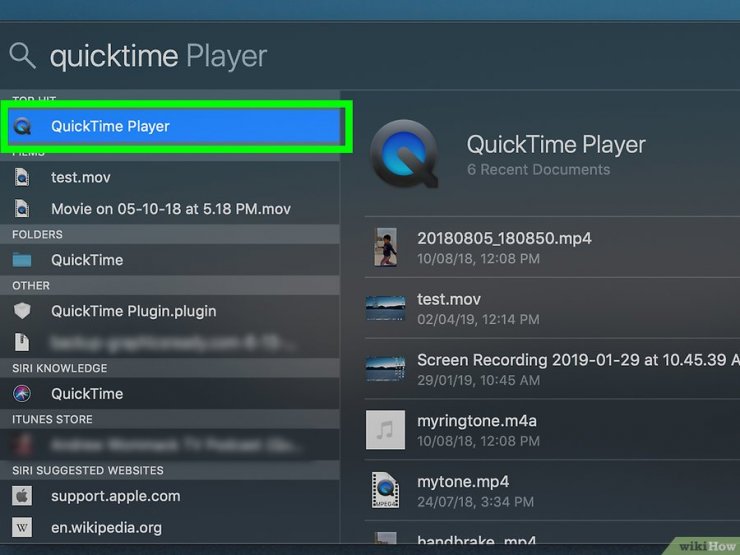The width and height of the screenshot is (740, 555).
Task: Open recent document mytone.mp4
Action: pos(552,490)
